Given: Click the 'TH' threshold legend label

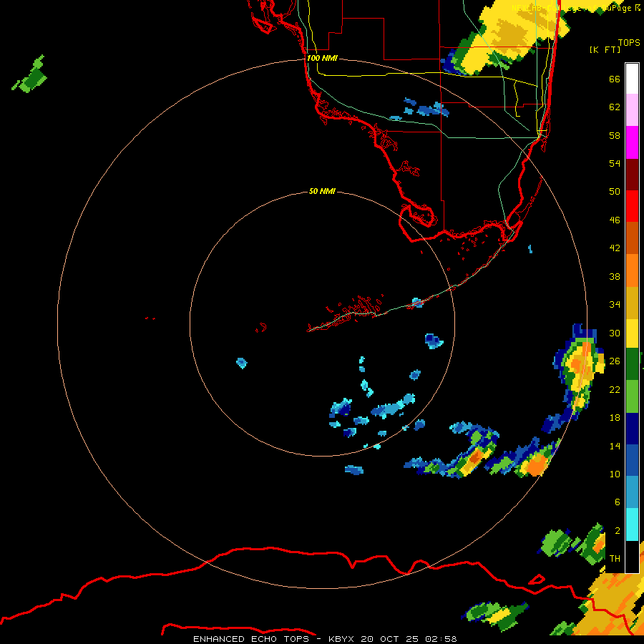Looking at the screenshot, I should 615,559.
